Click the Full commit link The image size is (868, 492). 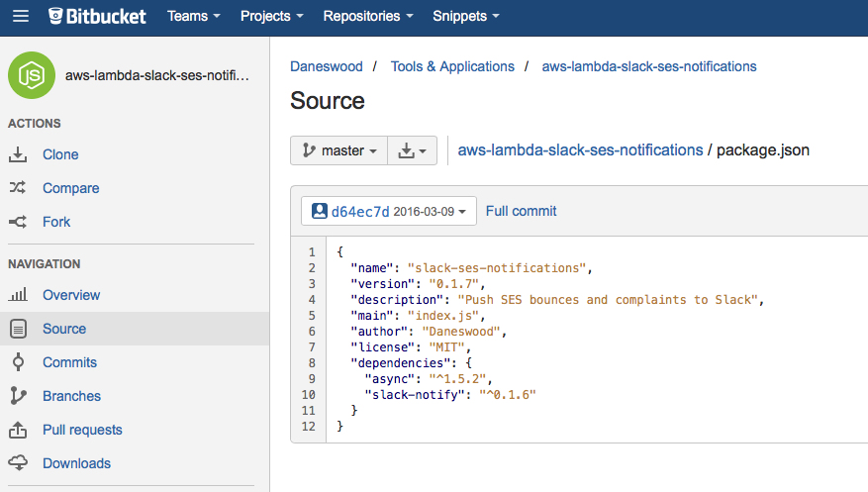[x=521, y=211]
